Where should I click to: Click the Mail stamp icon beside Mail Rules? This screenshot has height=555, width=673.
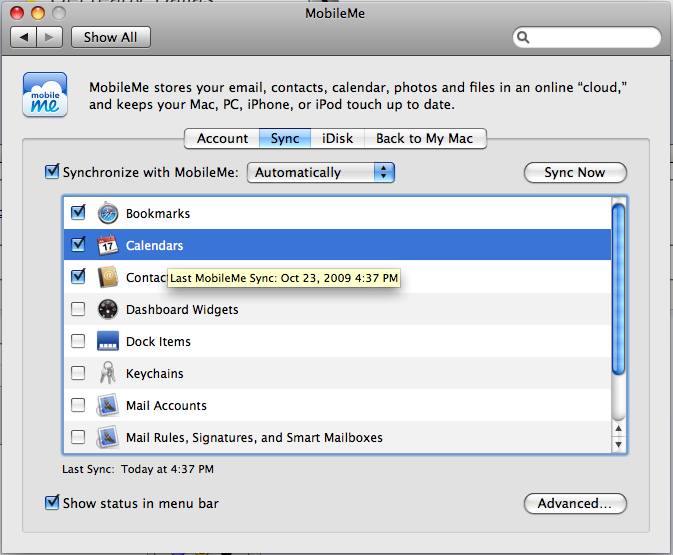click(107, 437)
